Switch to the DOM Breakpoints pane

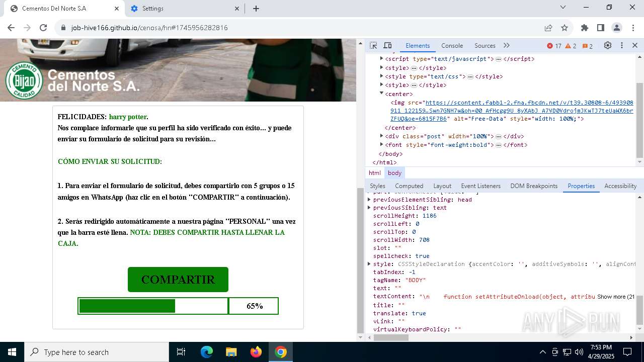coord(534,186)
